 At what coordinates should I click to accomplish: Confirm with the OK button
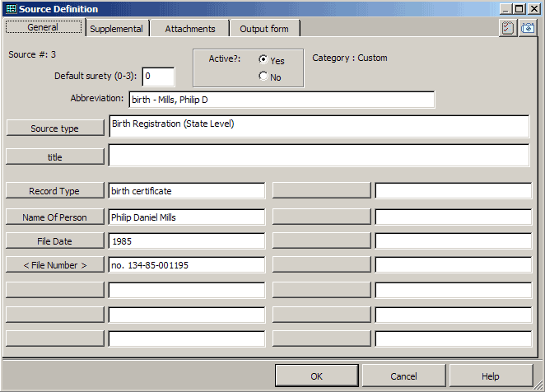[x=316, y=376]
